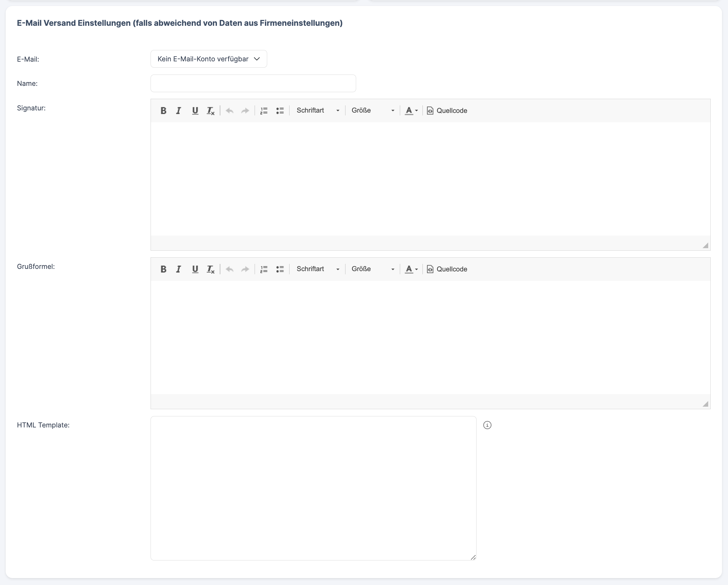Image resolution: width=728 pixels, height=585 pixels.
Task: Insert bullet list in Grußformel editor
Action: tap(280, 269)
